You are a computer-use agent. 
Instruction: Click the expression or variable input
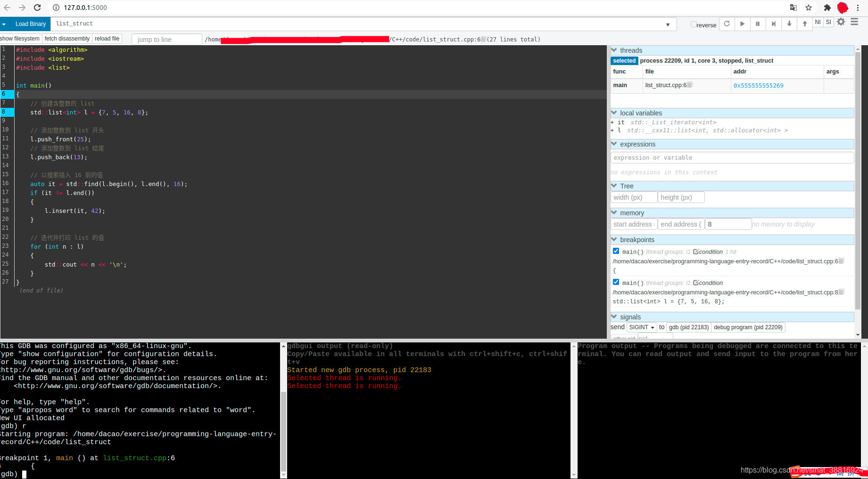[732, 158]
